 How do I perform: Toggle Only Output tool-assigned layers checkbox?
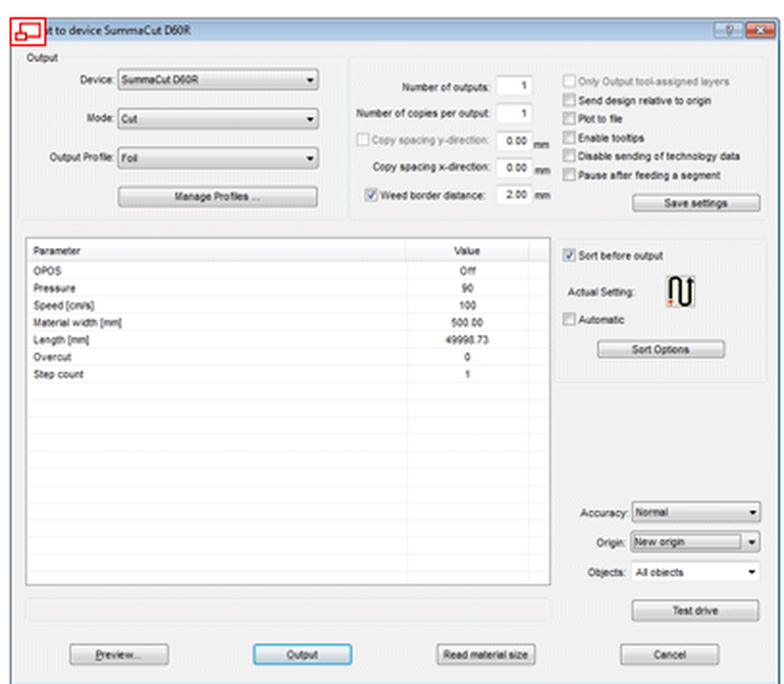[x=569, y=81]
